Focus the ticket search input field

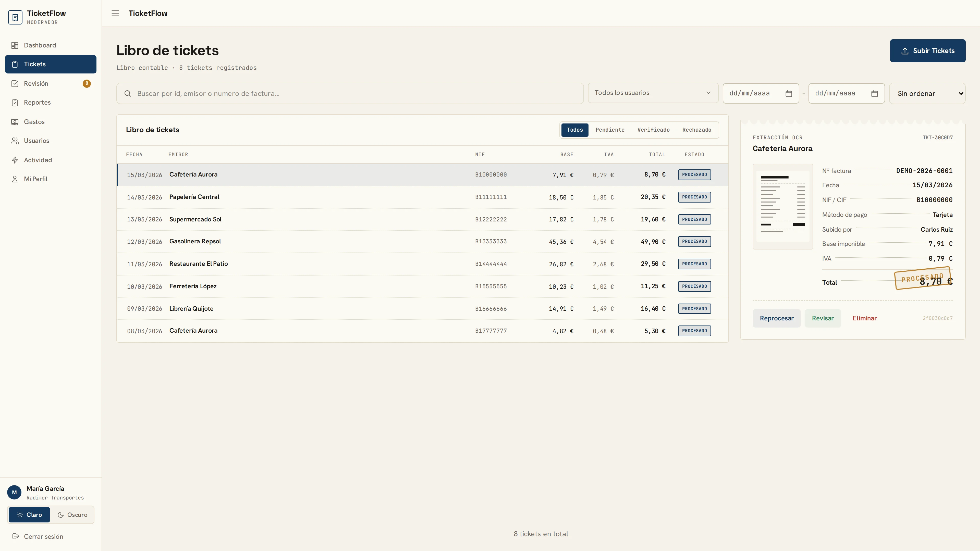coord(350,94)
